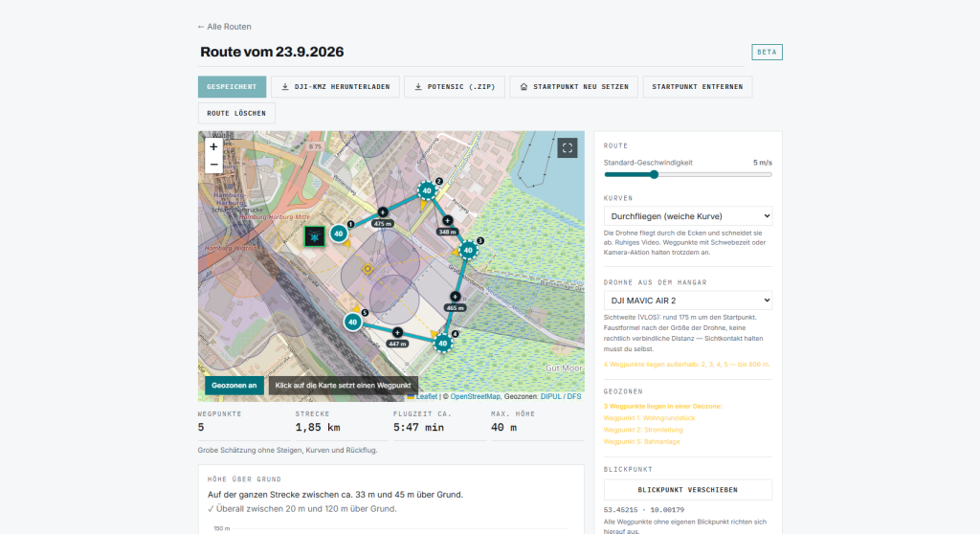Click the 465 m distance label
This screenshot has height=534, width=980.
click(x=455, y=307)
